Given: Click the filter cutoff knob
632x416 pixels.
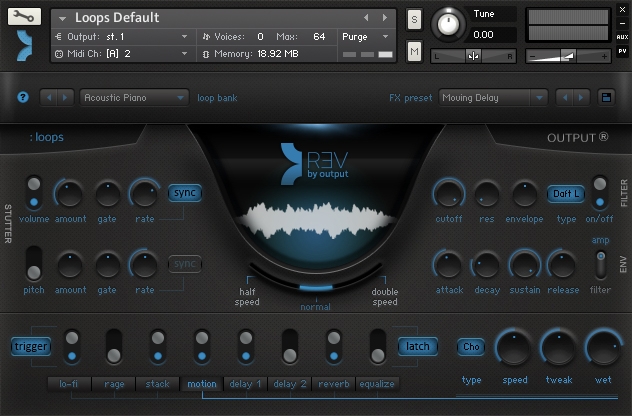Looking at the screenshot, I should [x=449, y=194].
